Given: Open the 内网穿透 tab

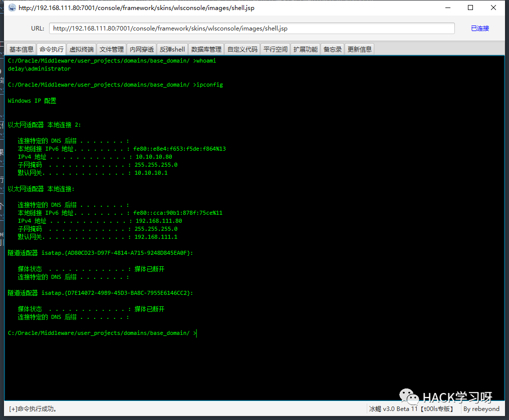Looking at the screenshot, I should click(142, 49).
